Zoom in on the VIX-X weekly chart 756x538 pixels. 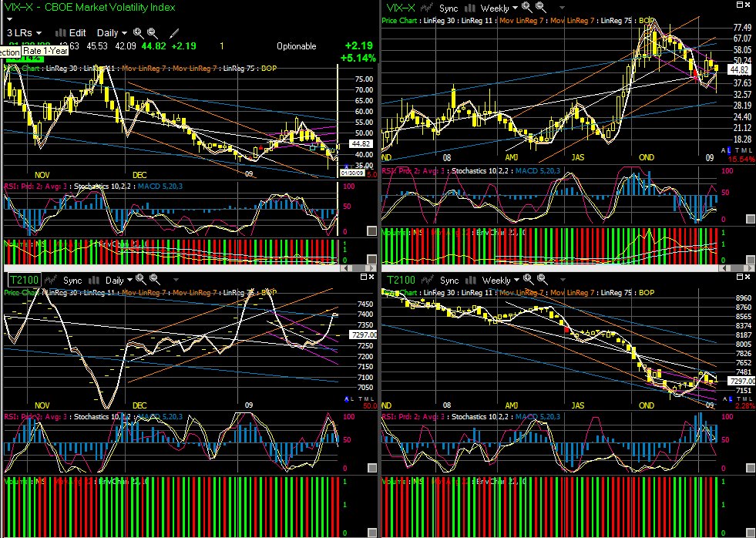[x=526, y=7]
